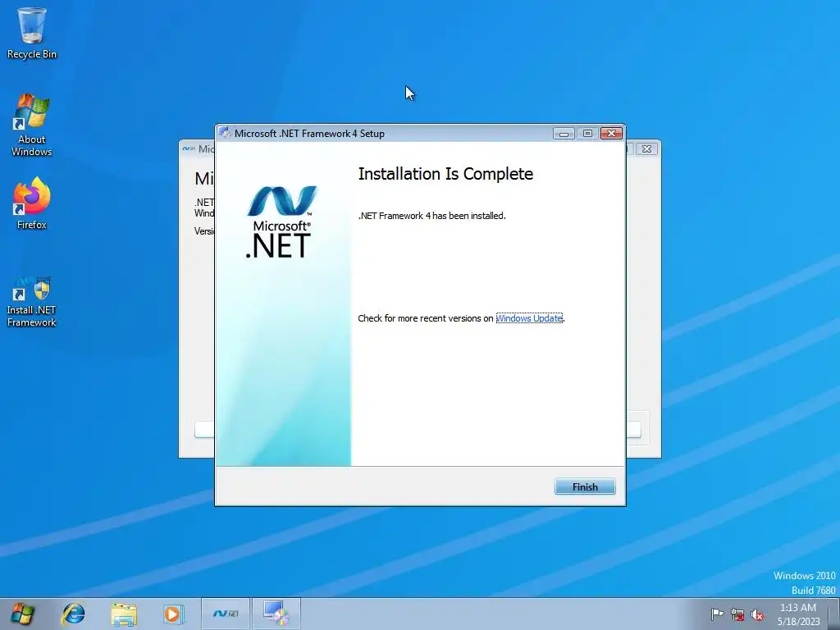Open the Start menu orb
The image size is (840, 630).
click(22, 614)
